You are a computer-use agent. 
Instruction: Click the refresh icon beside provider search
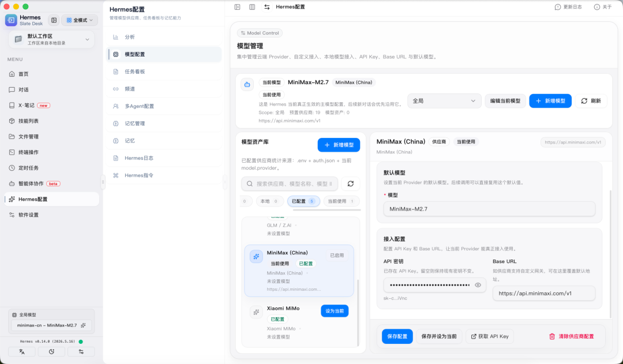click(351, 184)
